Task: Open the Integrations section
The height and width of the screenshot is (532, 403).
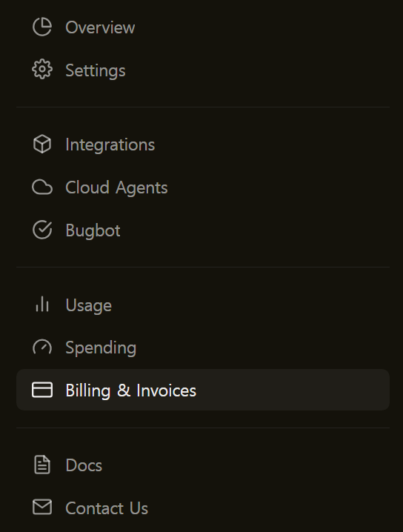Action: pos(203,144)
